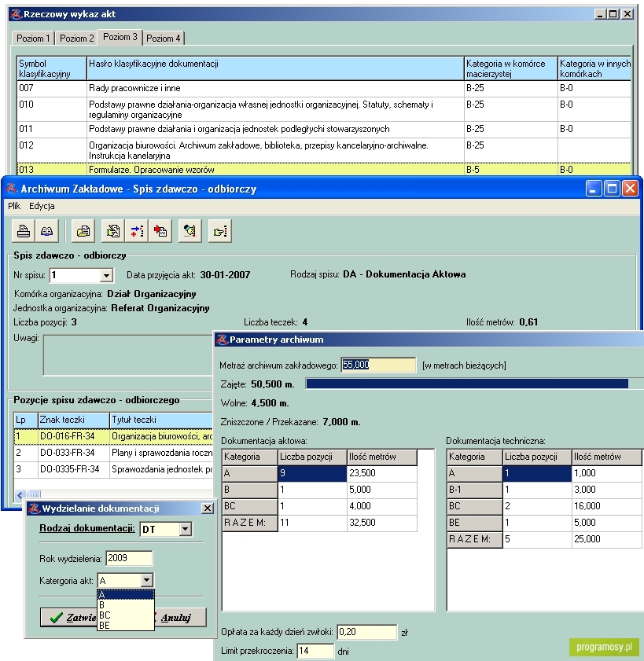Click the Parametry archiwum title bar icon

pos(222,340)
